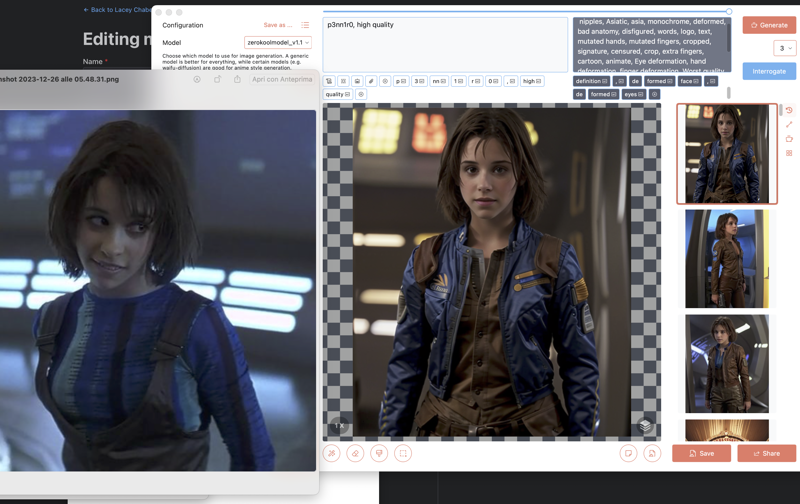The width and height of the screenshot is (800, 504).
Task: Click the screenshot image in preview window
Action: click(158, 290)
